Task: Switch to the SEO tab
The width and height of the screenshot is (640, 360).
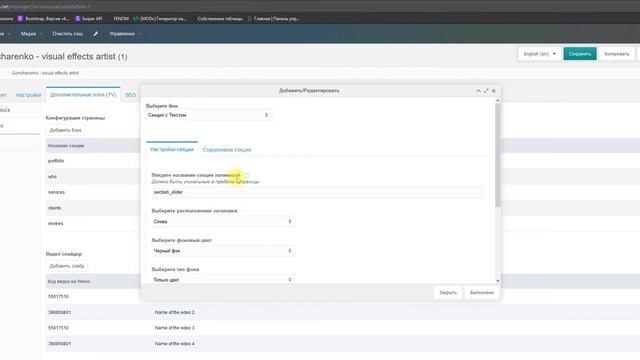Action: [x=131, y=95]
